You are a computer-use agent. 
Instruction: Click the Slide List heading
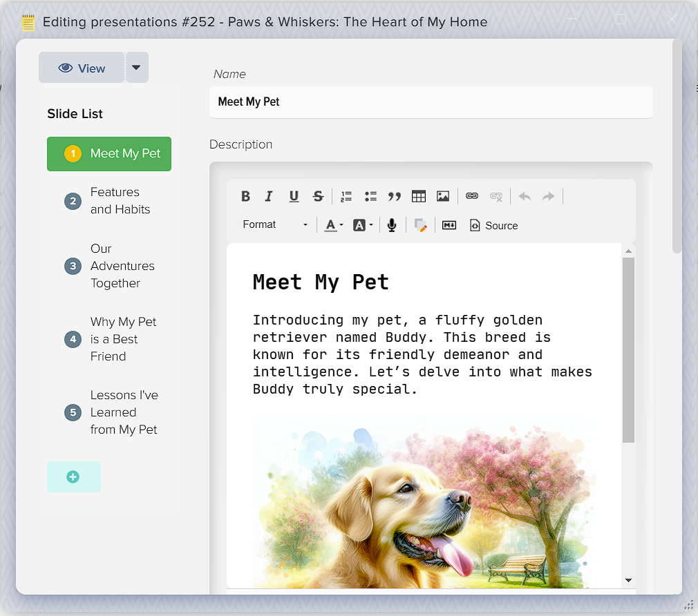[75, 114]
